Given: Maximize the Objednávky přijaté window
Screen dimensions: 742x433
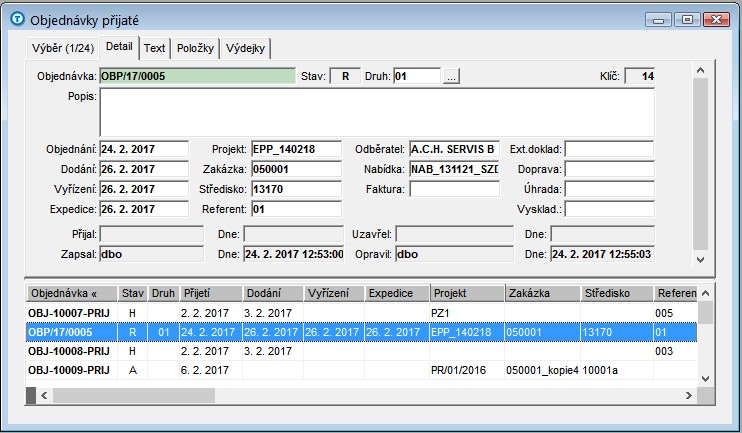Looking at the screenshot, I should point(687,19).
